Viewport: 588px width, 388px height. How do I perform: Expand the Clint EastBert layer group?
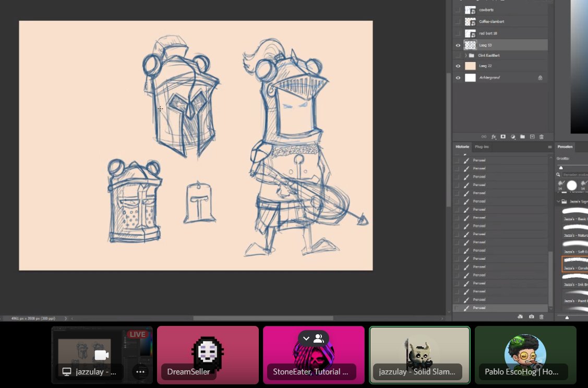tap(466, 55)
